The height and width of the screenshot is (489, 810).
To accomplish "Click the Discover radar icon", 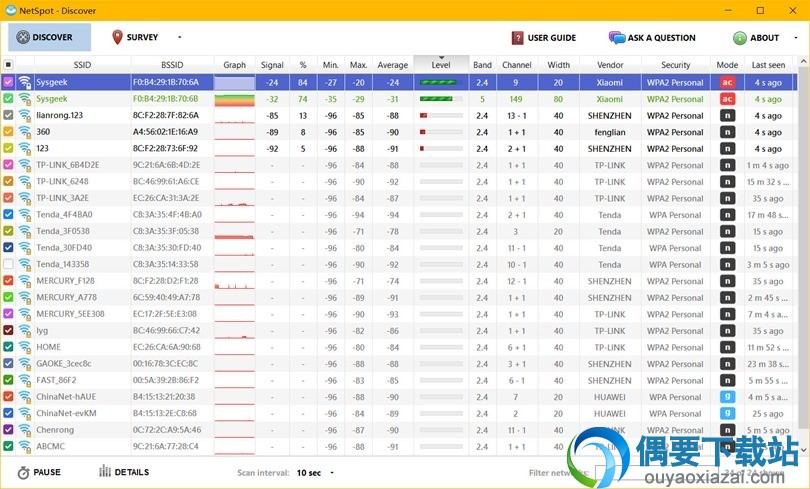I will pyautogui.click(x=23, y=37).
